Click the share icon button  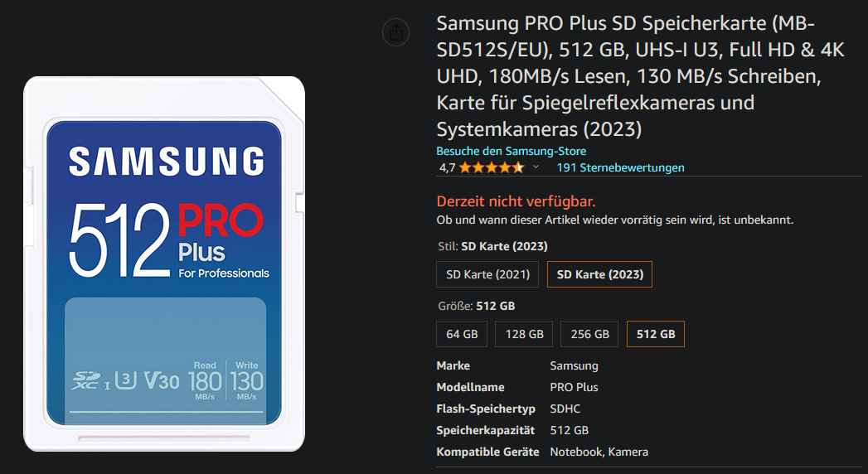395,32
